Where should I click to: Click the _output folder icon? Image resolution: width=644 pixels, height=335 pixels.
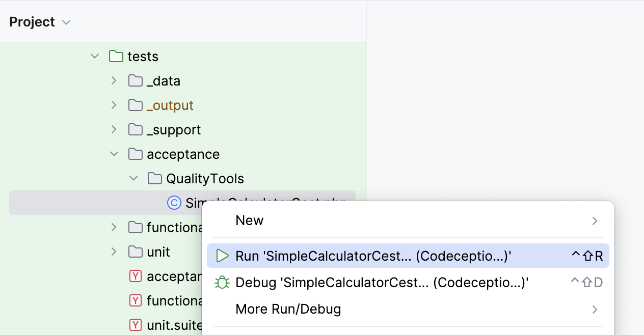[135, 105]
